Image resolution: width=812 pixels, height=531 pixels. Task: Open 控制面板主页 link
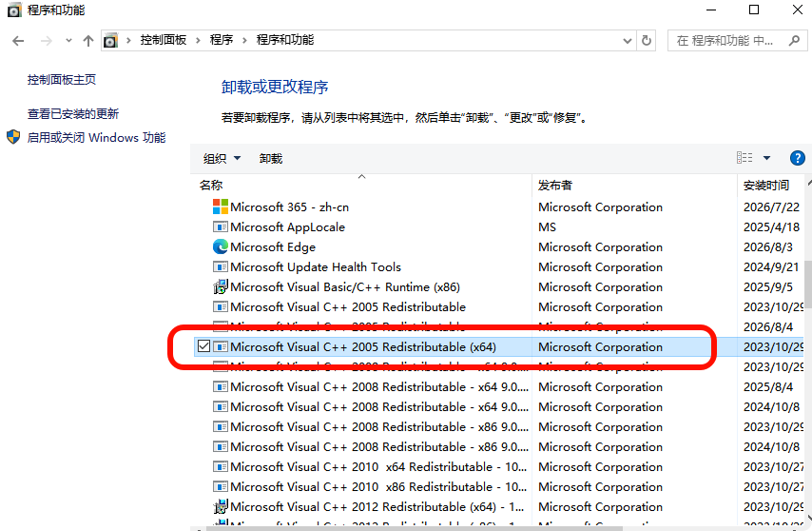point(62,79)
